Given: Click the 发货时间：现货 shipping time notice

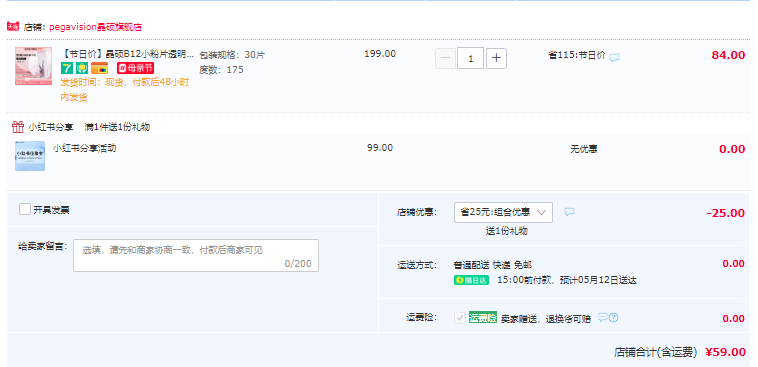Looking at the screenshot, I should [x=125, y=90].
